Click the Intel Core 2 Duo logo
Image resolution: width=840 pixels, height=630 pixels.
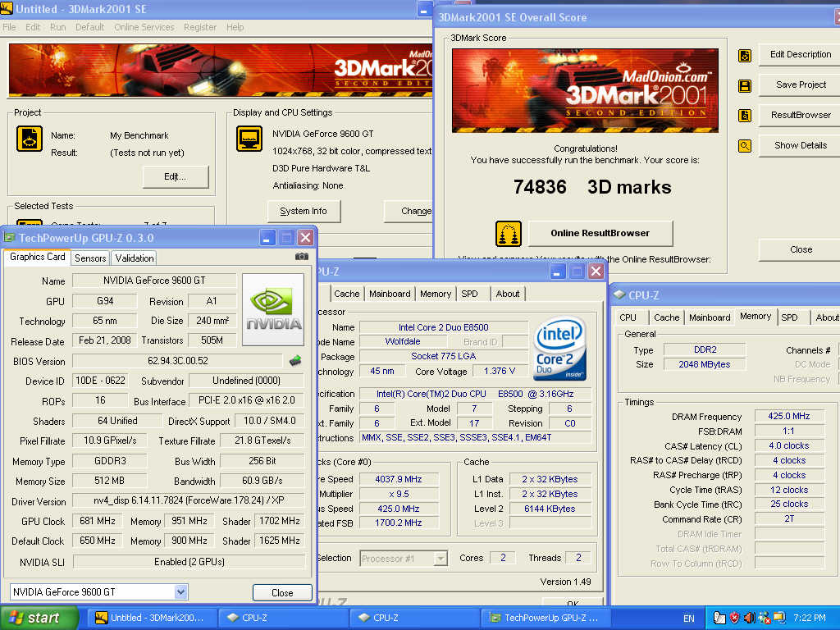(x=559, y=348)
